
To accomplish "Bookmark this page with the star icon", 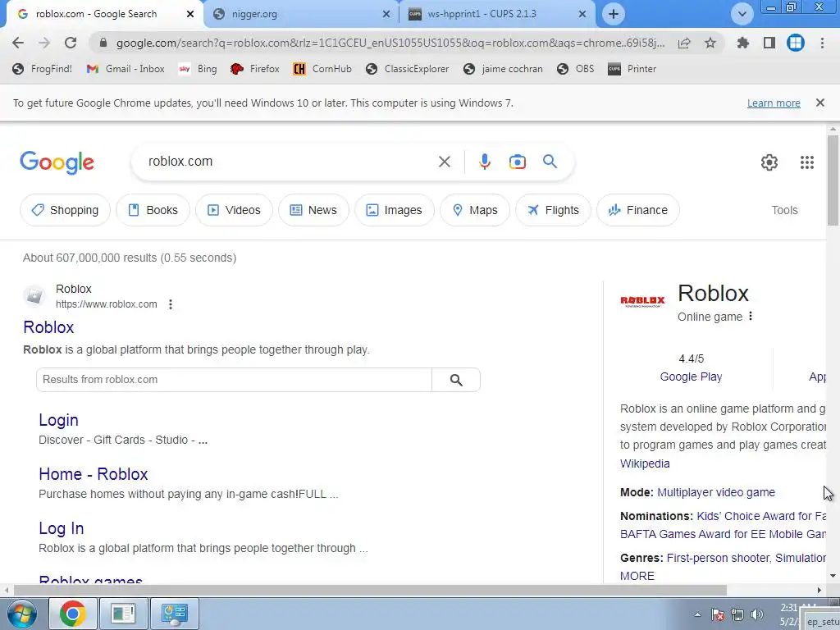I will point(710,43).
